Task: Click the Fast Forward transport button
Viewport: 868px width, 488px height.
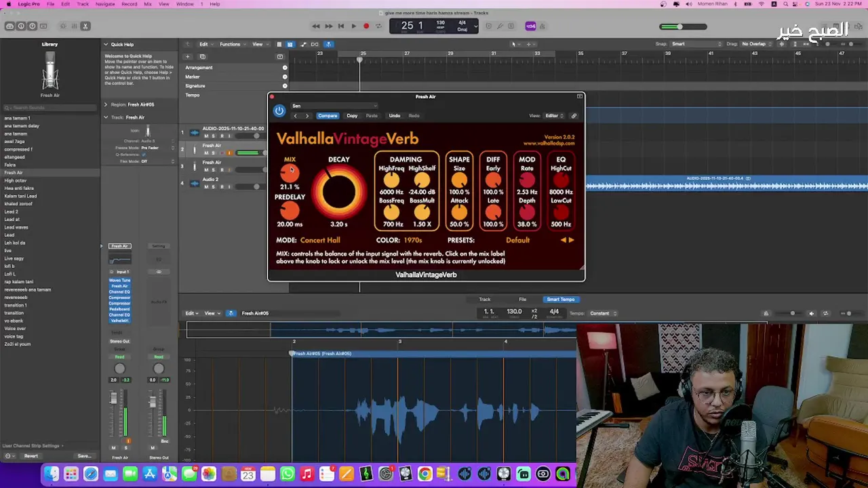Action: (x=328, y=26)
